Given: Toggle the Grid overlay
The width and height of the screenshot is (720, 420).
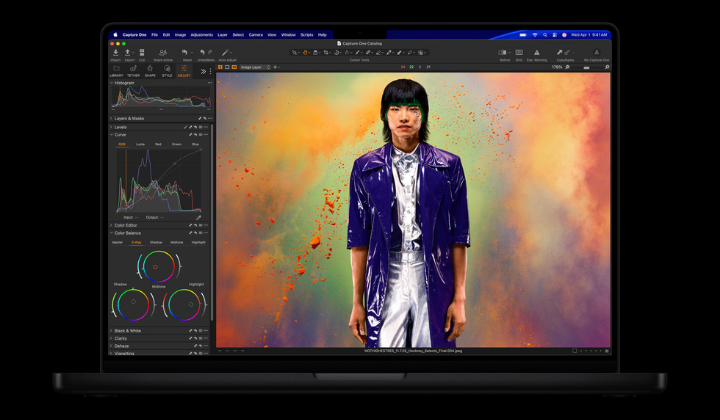Looking at the screenshot, I should (x=519, y=53).
